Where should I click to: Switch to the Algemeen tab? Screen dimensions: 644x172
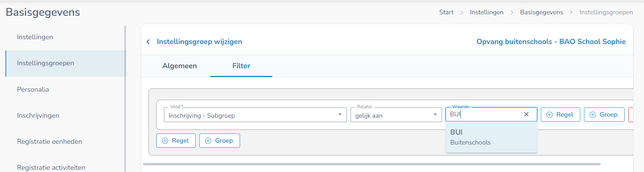(x=179, y=66)
